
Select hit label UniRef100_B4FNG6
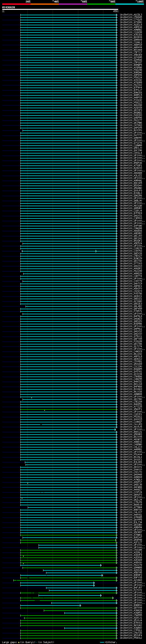pyautogui.click(x=131, y=387)
